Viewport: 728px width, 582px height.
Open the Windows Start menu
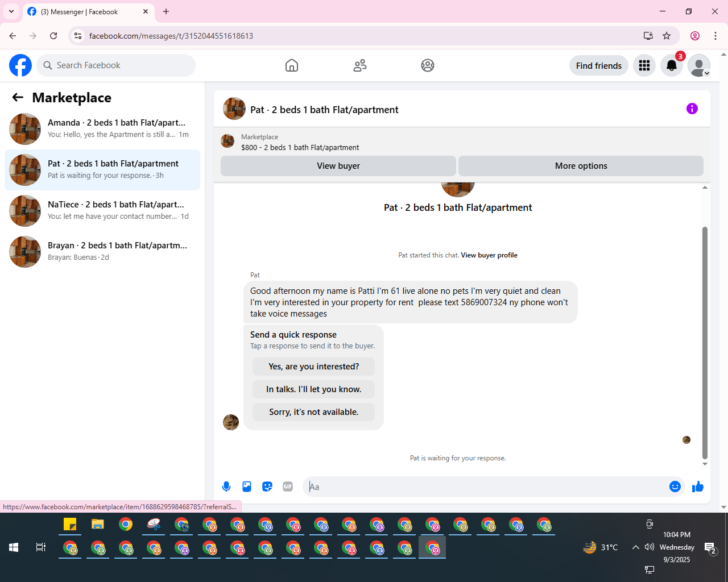(x=14, y=547)
